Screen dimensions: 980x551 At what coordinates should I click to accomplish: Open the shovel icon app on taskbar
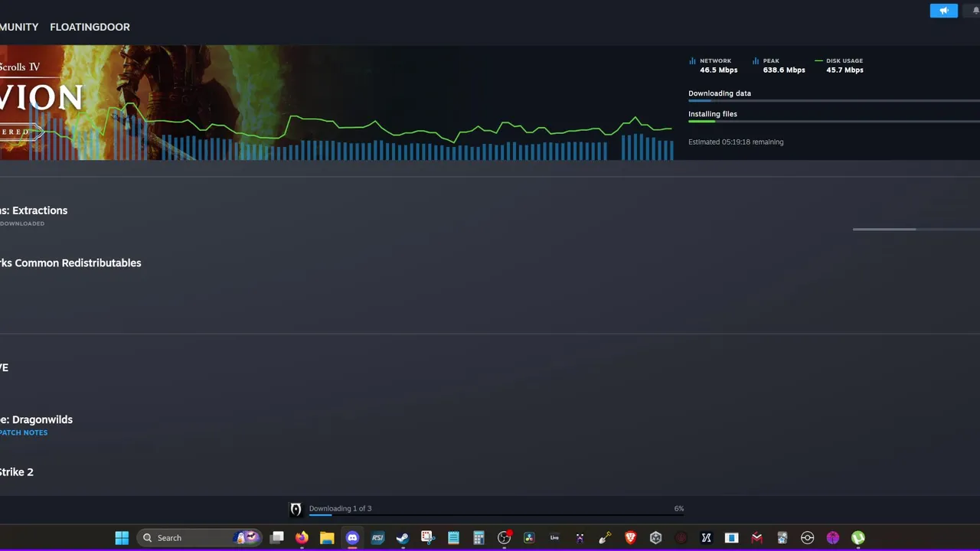point(605,538)
